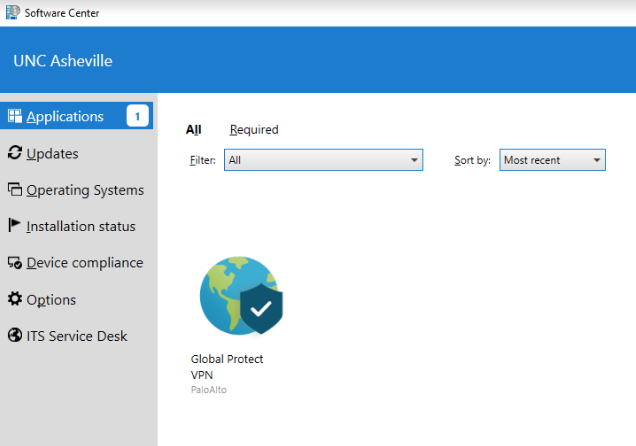The image size is (636, 446).
Task: Click the Filter combo box arrow
Action: pos(414,160)
